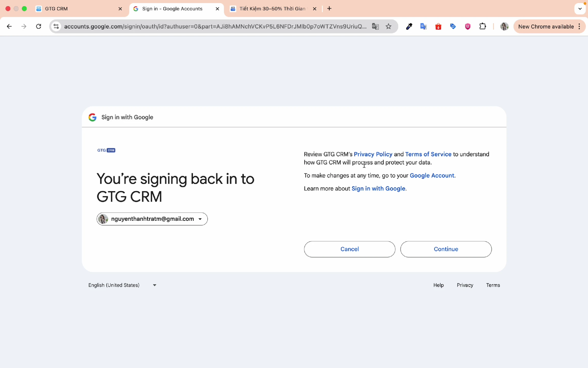Viewport: 588px width, 368px height.
Task: Open the blue price tag coupon extension
Action: [x=453, y=26]
